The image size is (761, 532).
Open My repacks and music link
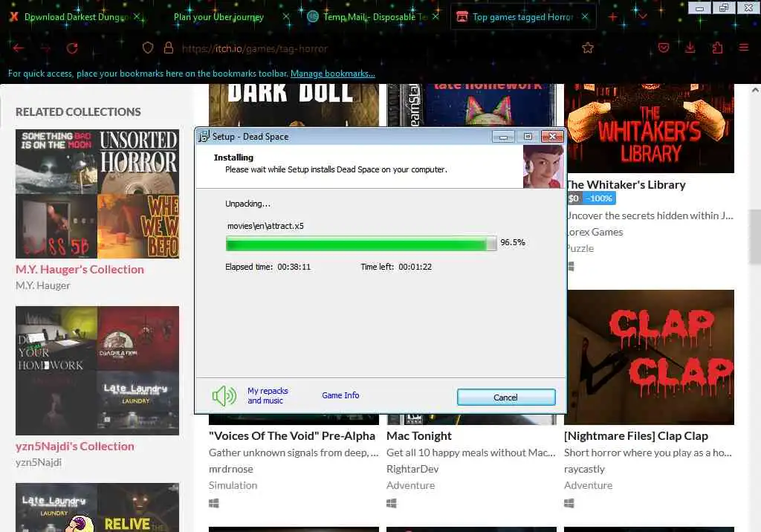[268, 395]
